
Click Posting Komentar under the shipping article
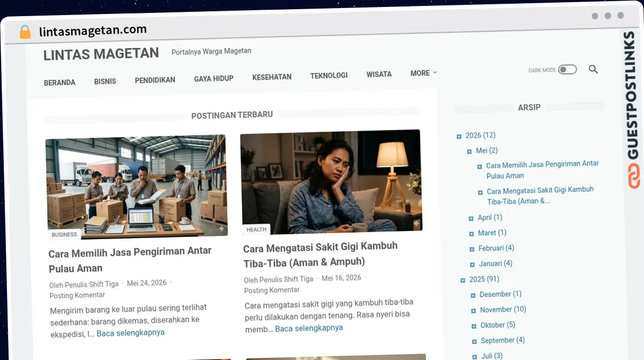tap(77, 295)
